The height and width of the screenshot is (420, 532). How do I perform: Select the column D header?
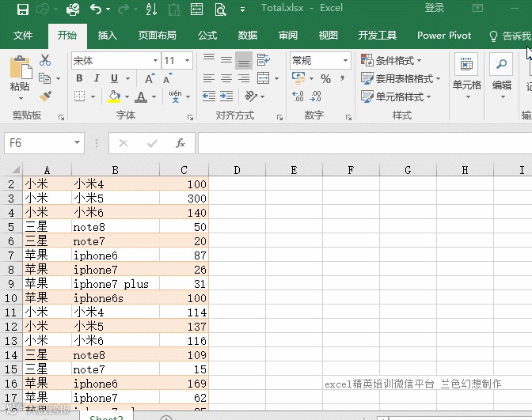click(237, 170)
